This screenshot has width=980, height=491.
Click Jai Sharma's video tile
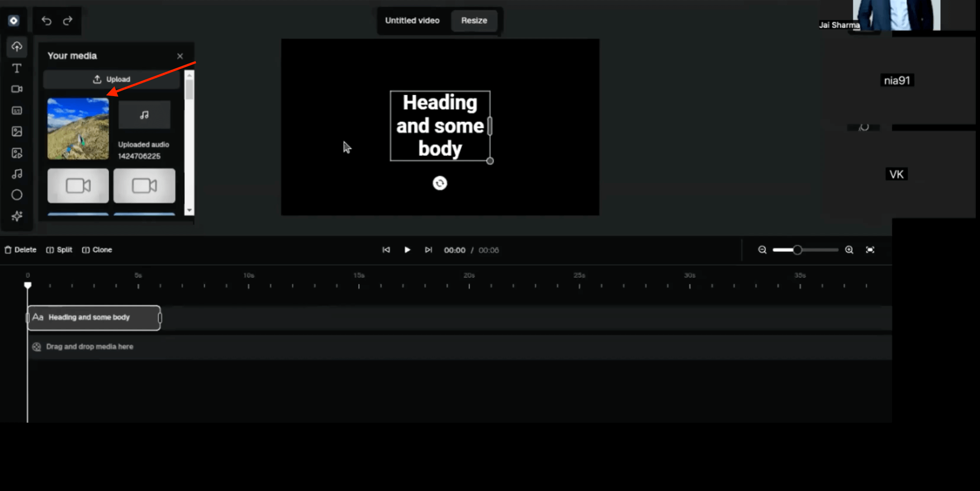897,15
